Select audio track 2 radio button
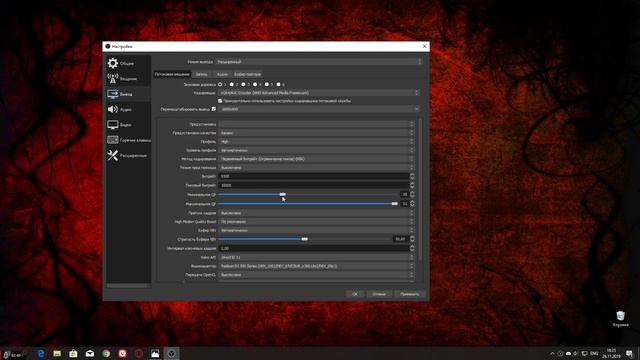Viewport: 640px width, 360px height. 231,84
